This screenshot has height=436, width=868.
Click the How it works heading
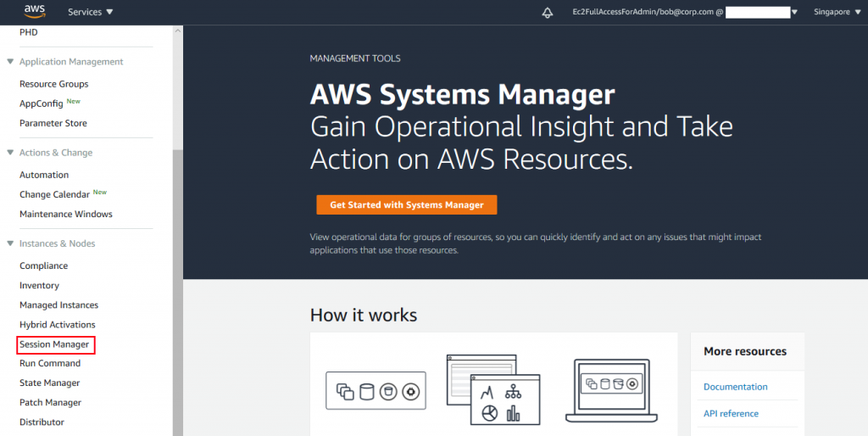[x=364, y=315]
